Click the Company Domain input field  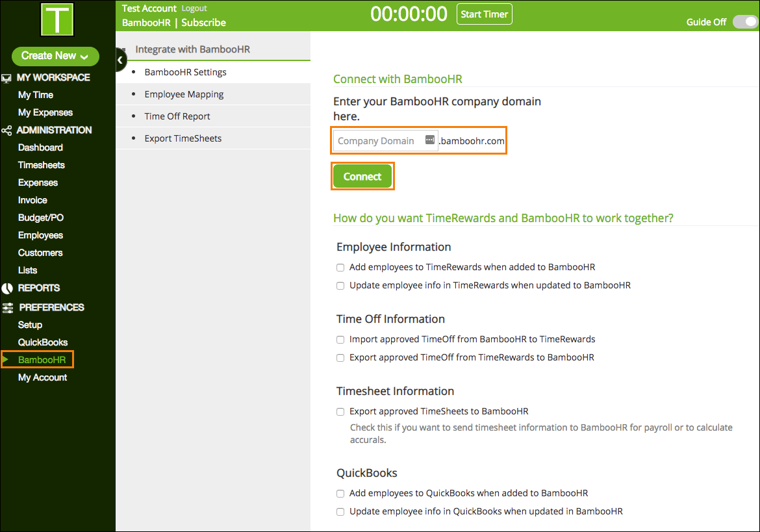(385, 140)
